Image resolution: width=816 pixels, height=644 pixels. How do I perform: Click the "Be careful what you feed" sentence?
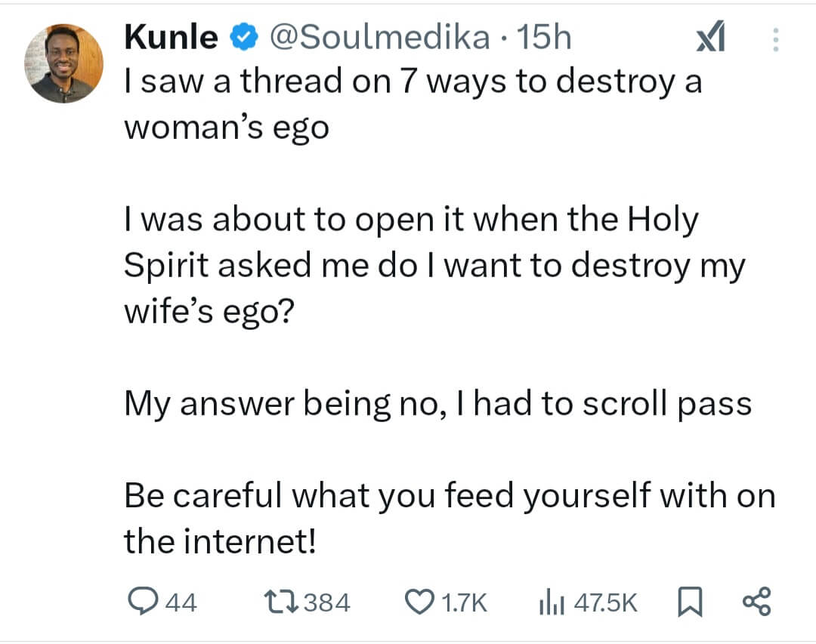coord(449,496)
